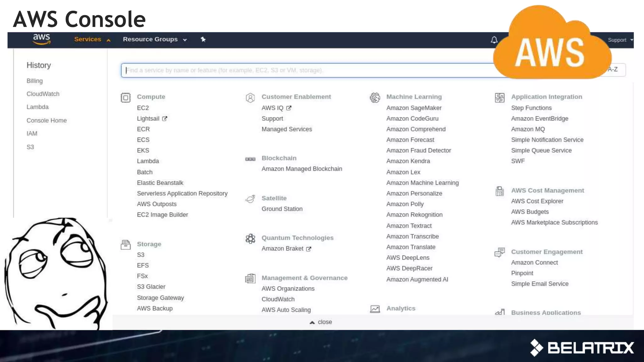
Task: Open Amazon Connect
Action: tap(534, 262)
